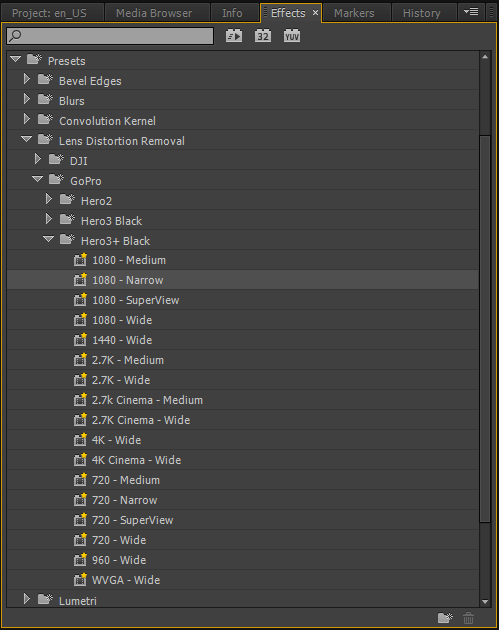Image resolution: width=499 pixels, height=630 pixels.
Task: Select the Hero3+ Black folder label
Action: coord(115,241)
